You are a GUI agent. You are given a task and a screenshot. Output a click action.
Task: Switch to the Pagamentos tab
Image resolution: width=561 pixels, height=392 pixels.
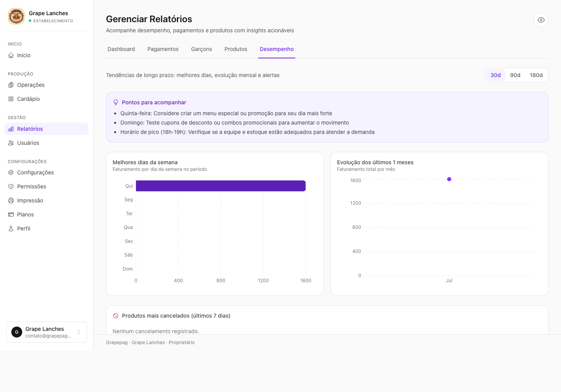tap(163, 49)
